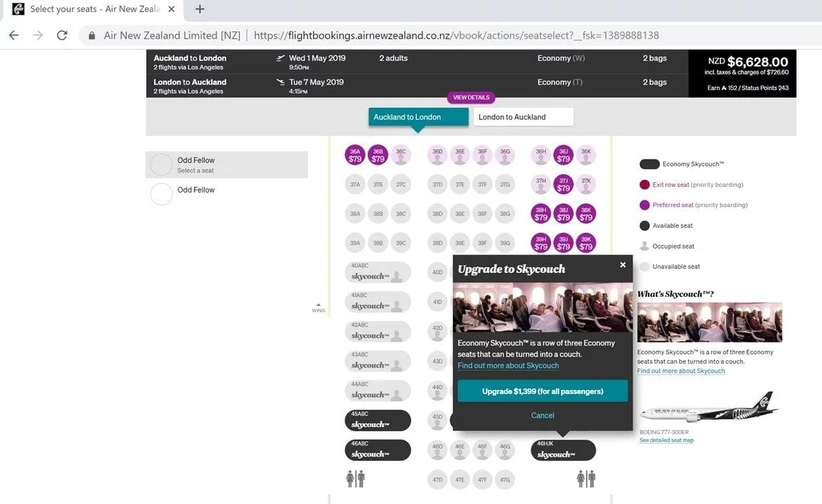Click unavailable seat 47G
This screenshot has height=504, width=822.
(x=505, y=479)
